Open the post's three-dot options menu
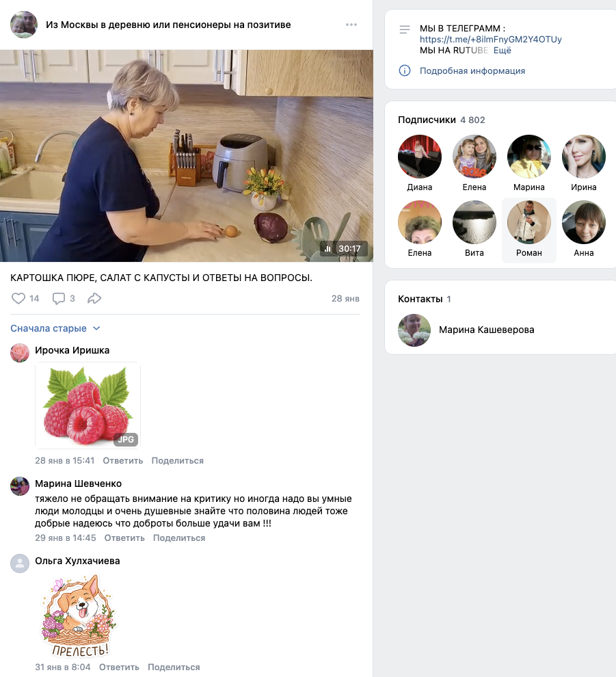 pos(351,25)
